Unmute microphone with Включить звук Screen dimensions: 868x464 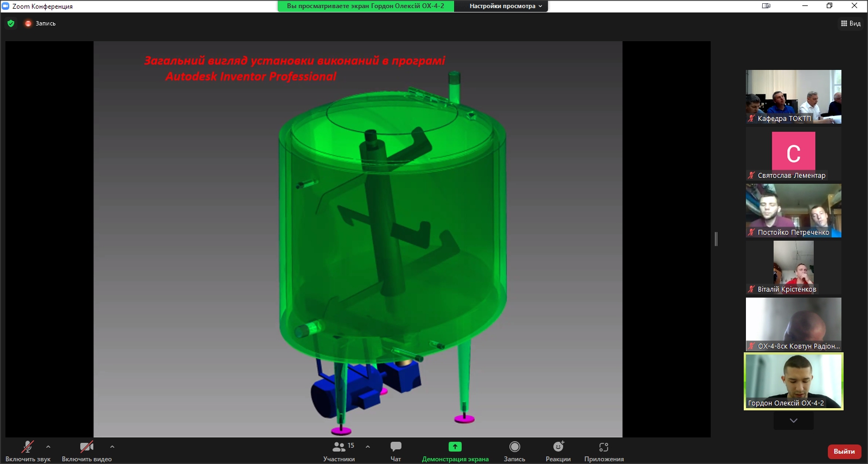click(x=27, y=447)
